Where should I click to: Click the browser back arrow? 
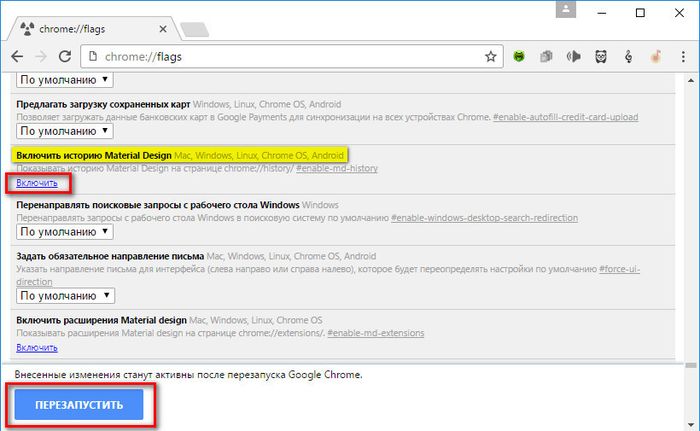point(17,56)
